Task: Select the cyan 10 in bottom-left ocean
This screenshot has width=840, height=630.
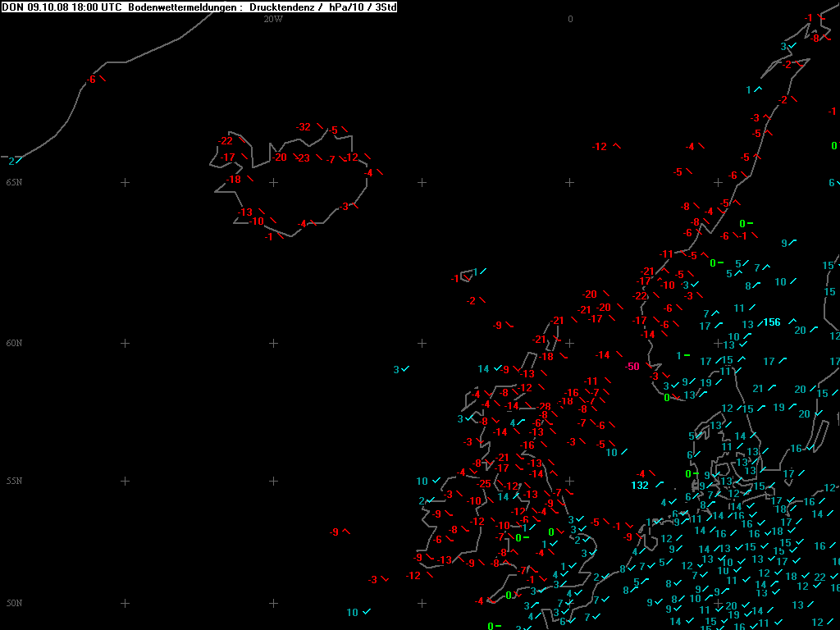Action: pos(352,612)
